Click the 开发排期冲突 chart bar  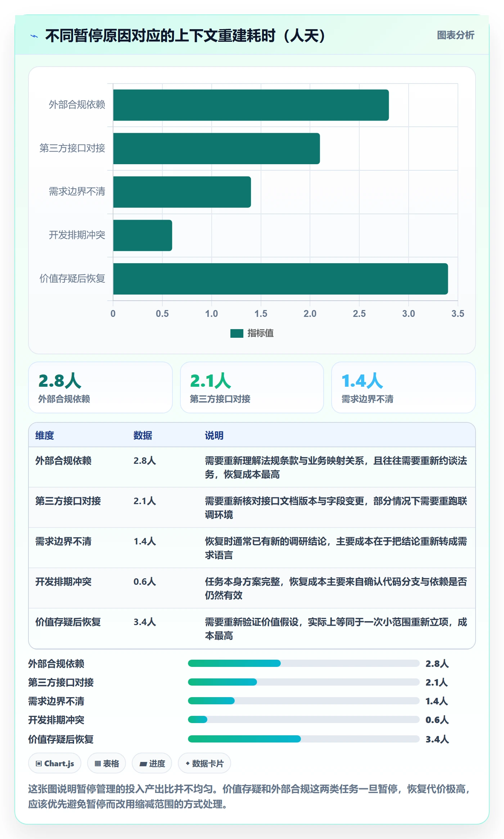(143, 235)
